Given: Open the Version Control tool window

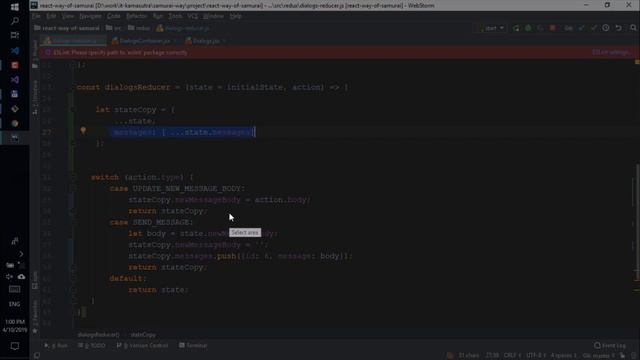Looking at the screenshot, I should coord(142,345).
